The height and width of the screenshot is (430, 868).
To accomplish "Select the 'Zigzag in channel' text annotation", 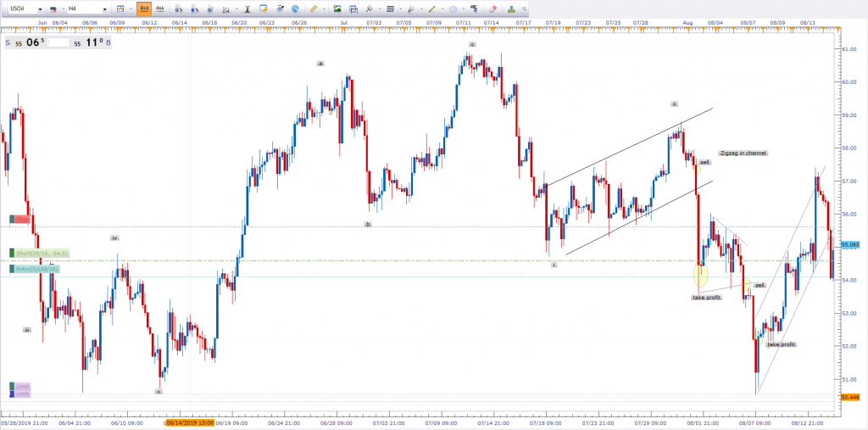I will pos(743,153).
